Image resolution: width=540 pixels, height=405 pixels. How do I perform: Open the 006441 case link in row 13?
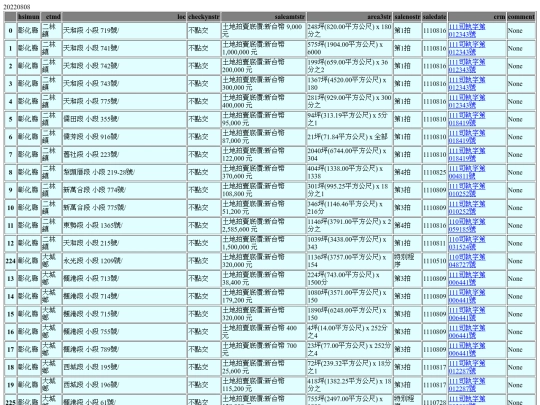(467, 279)
